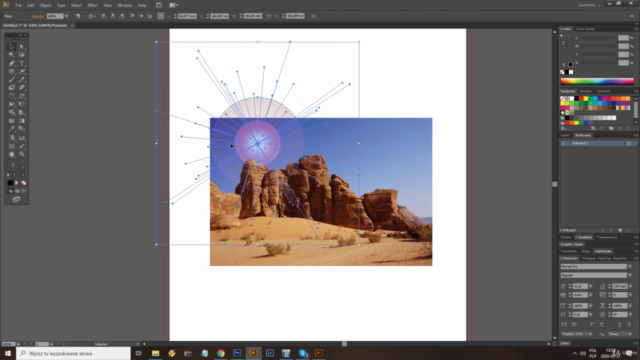Viewport: 640px width, 360px height.
Task: Open the Paragraph tab
Action: pos(588,258)
